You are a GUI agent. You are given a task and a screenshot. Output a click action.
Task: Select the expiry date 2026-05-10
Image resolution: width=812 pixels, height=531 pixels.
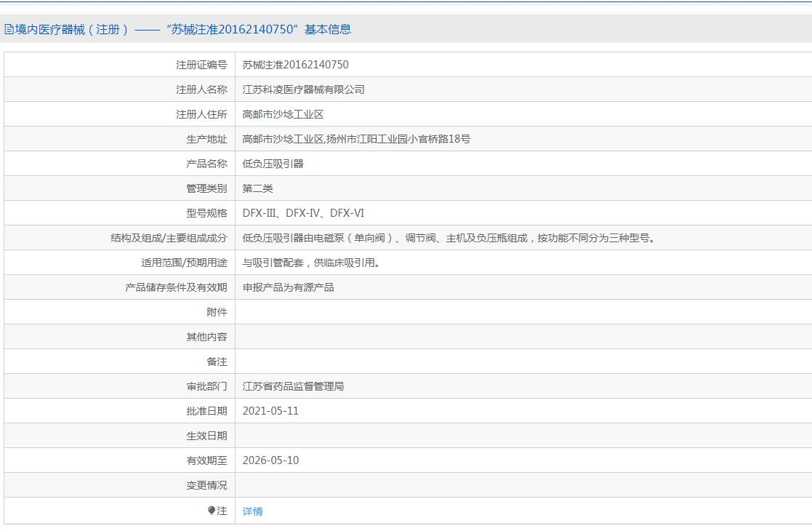[x=270, y=460]
